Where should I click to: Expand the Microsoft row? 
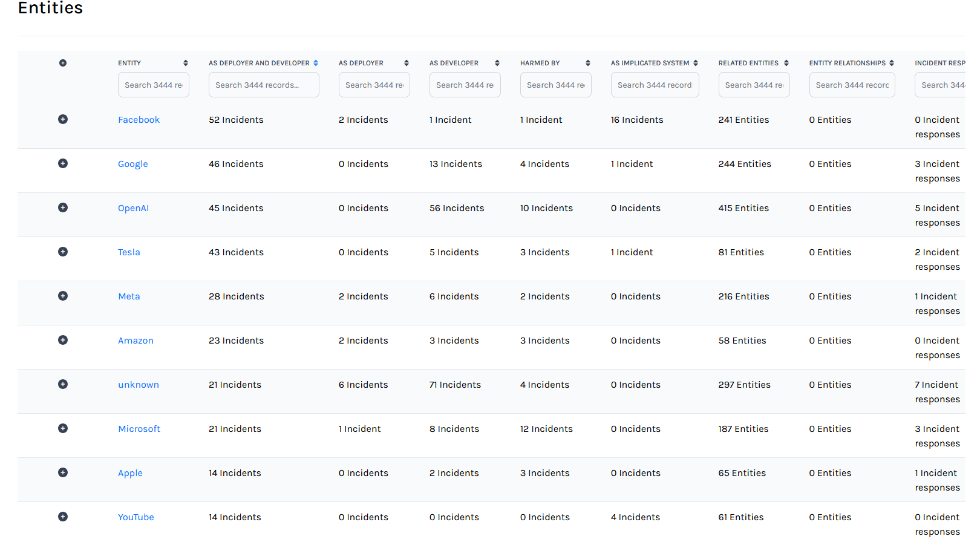63,428
